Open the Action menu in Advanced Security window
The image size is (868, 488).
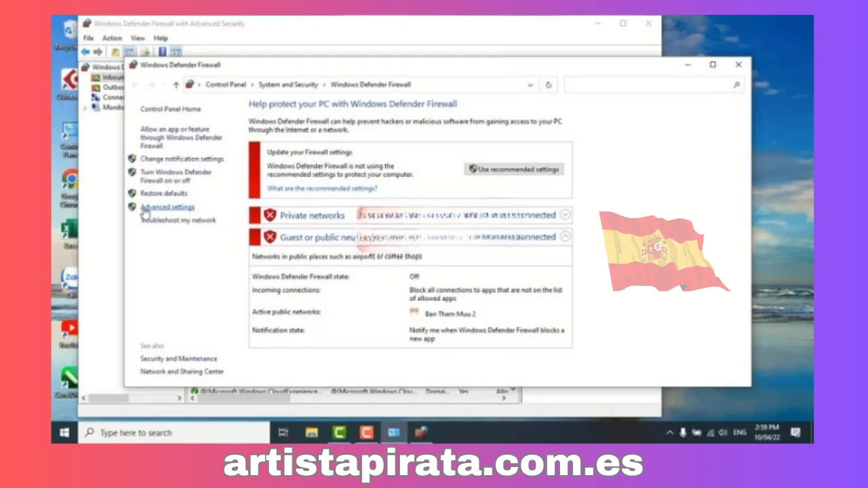point(112,39)
